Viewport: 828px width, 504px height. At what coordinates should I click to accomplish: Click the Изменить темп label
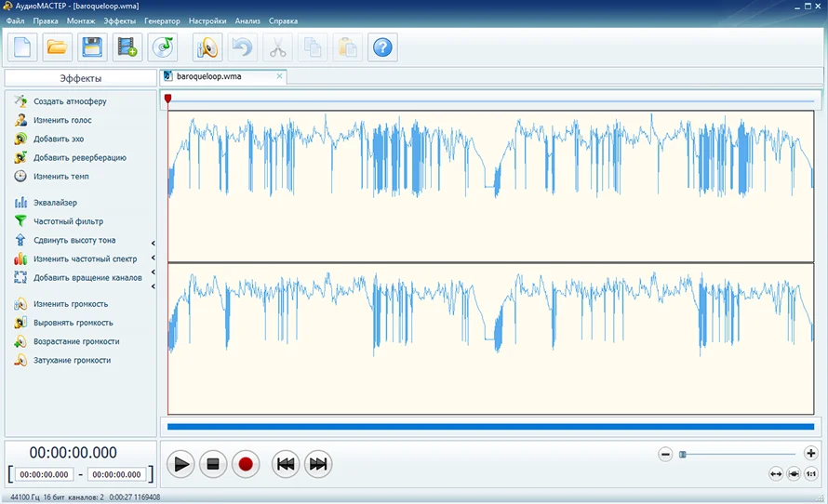point(61,177)
